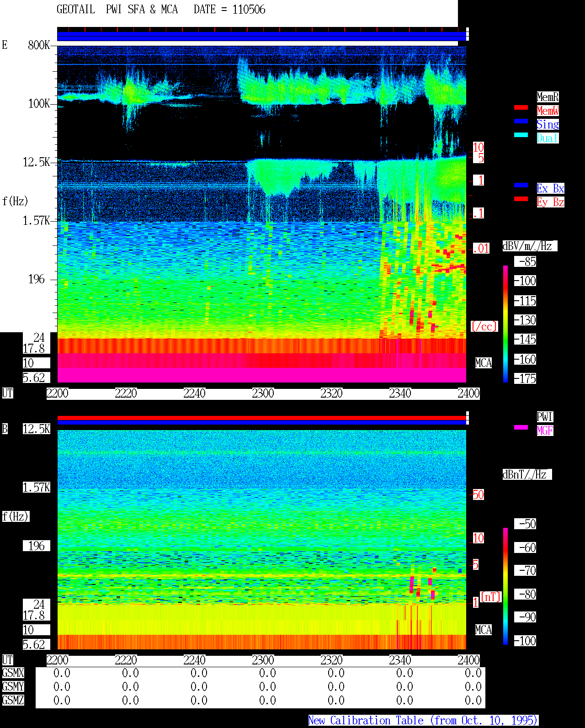Click the [/cc] density scale label
Screen dimensions: 585x728
[484, 327]
